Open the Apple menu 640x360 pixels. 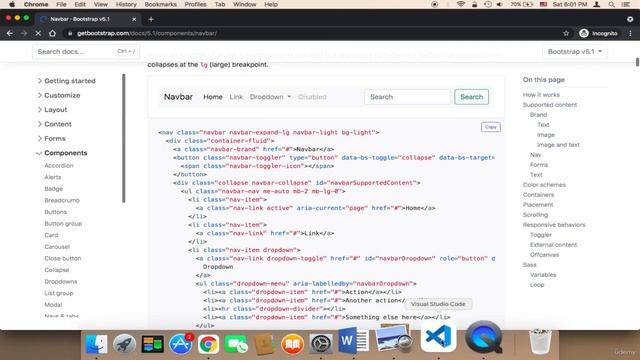[12, 4]
